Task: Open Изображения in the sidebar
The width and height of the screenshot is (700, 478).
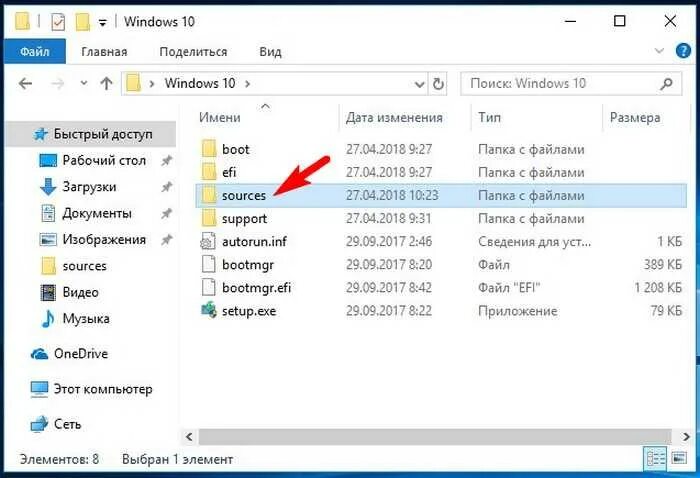Action: 104,240
